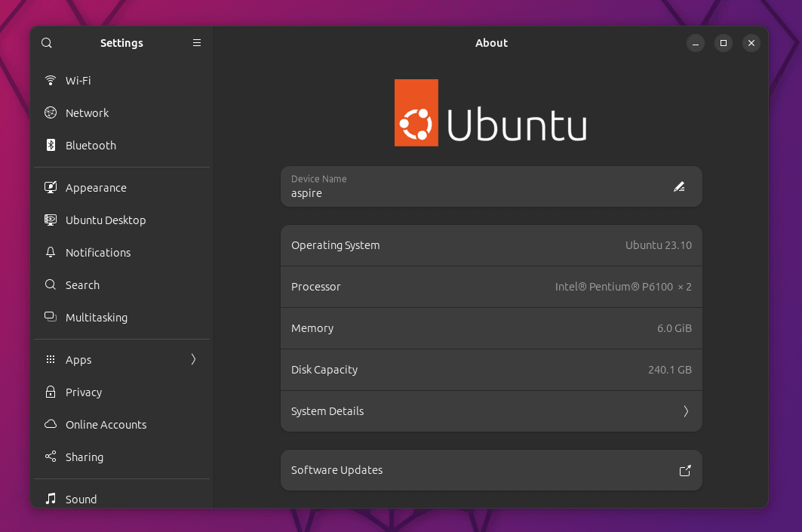Click the Multitasking windows icon
This screenshot has width=802, height=532.
pyautogui.click(x=50, y=317)
